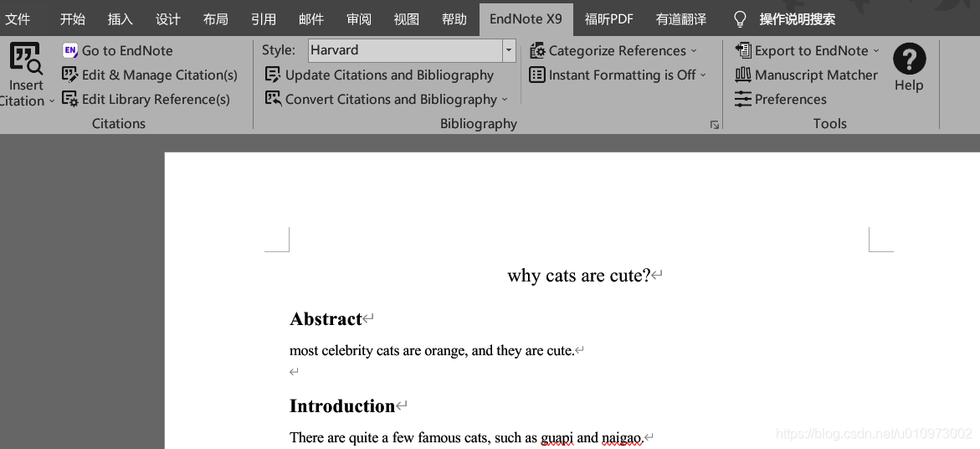Click the Edit & Manage Citation(s) icon

tap(70, 75)
